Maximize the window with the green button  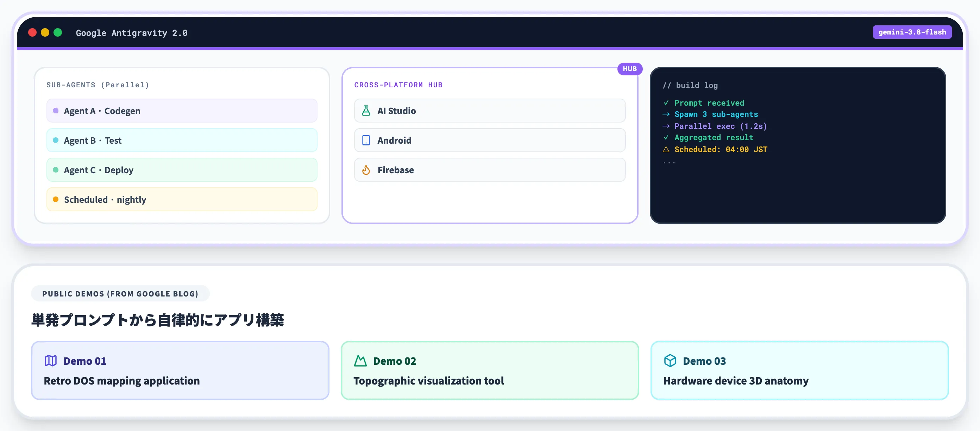58,33
